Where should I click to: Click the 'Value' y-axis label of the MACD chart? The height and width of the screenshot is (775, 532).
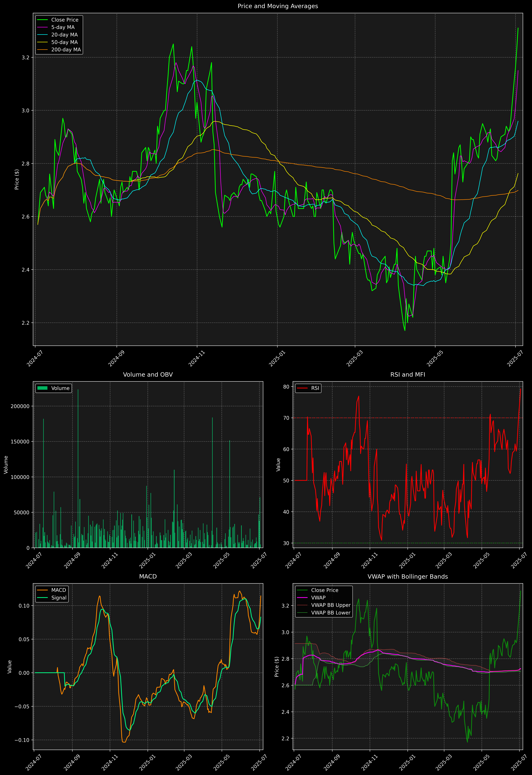[10, 667]
